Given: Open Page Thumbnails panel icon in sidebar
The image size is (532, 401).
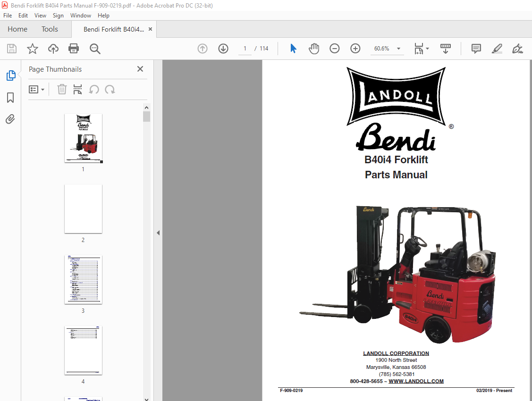Looking at the screenshot, I should tap(10, 75).
